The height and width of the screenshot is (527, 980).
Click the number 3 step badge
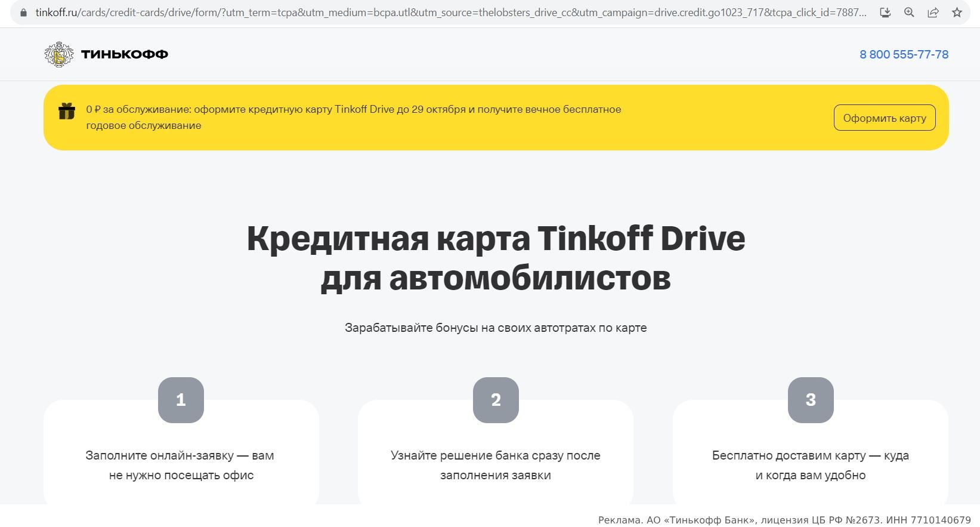tap(811, 400)
